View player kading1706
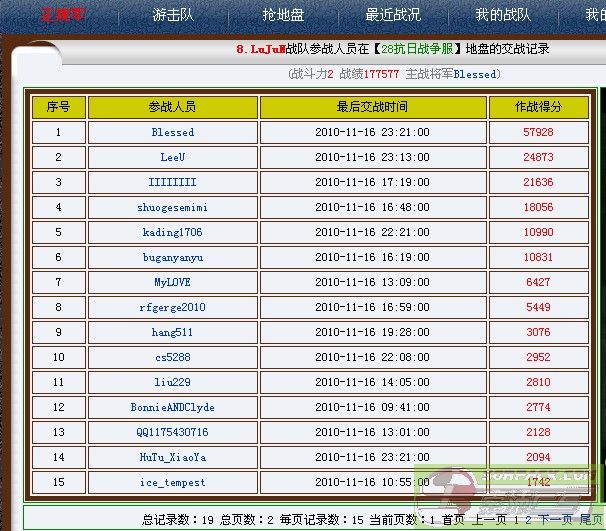 pyautogui.click(x=173, y=232)
